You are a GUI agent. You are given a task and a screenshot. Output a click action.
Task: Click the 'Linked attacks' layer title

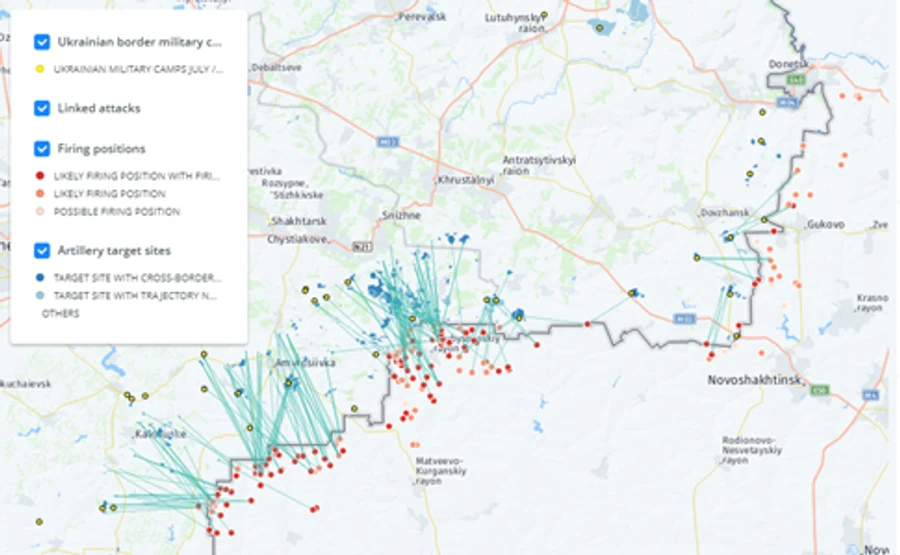click(99, 108)
